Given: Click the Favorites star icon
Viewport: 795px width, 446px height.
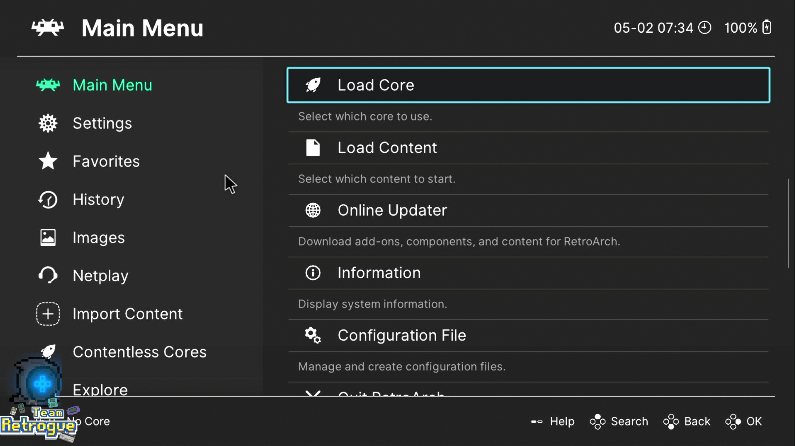Looking at the screenshot, I should pos(48,161).
